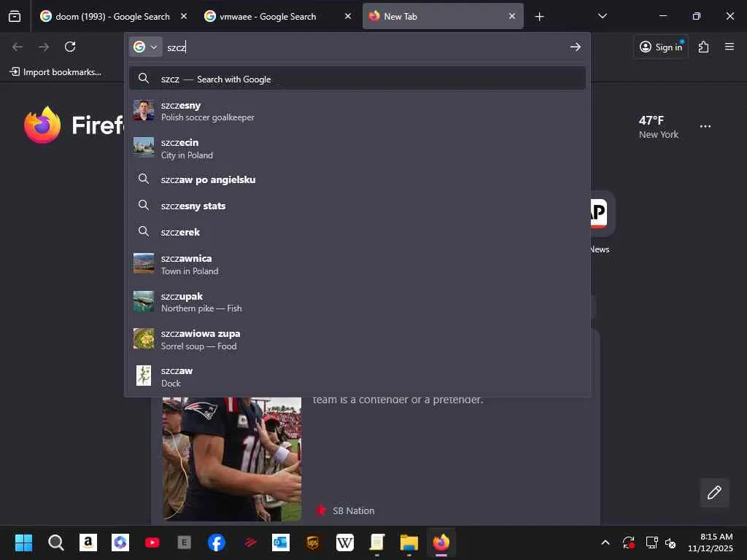Screen dimensions: 747x560
Task: Go forward one page
Action: pos(44,47)
